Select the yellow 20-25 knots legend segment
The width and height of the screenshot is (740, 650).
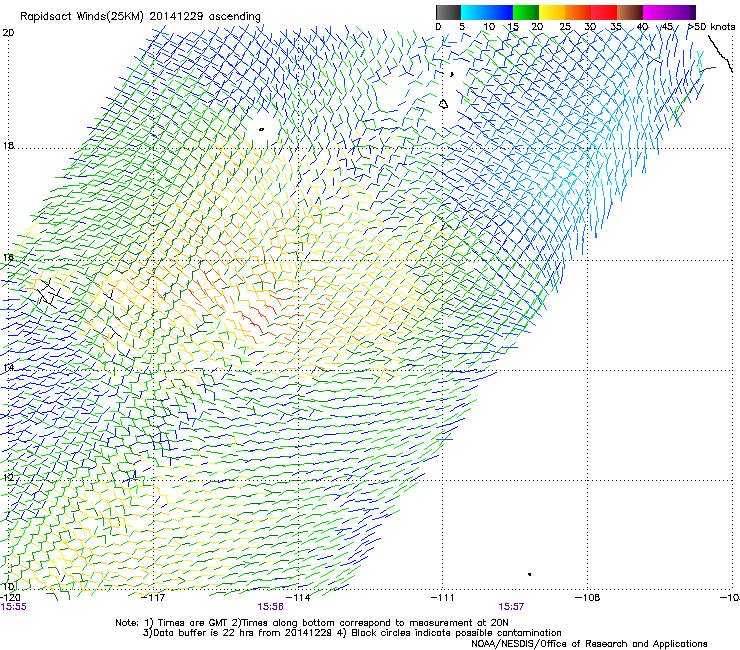click(x=552, y=12)
